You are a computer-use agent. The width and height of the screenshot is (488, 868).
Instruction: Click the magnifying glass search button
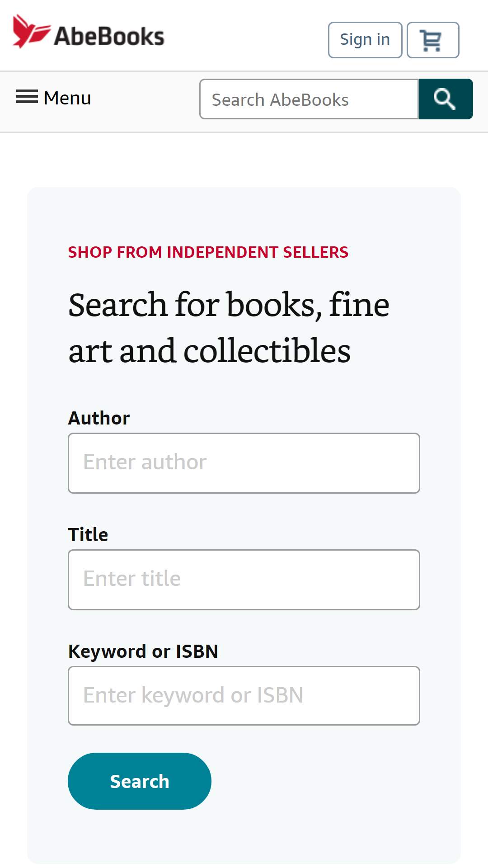(446, 99)
